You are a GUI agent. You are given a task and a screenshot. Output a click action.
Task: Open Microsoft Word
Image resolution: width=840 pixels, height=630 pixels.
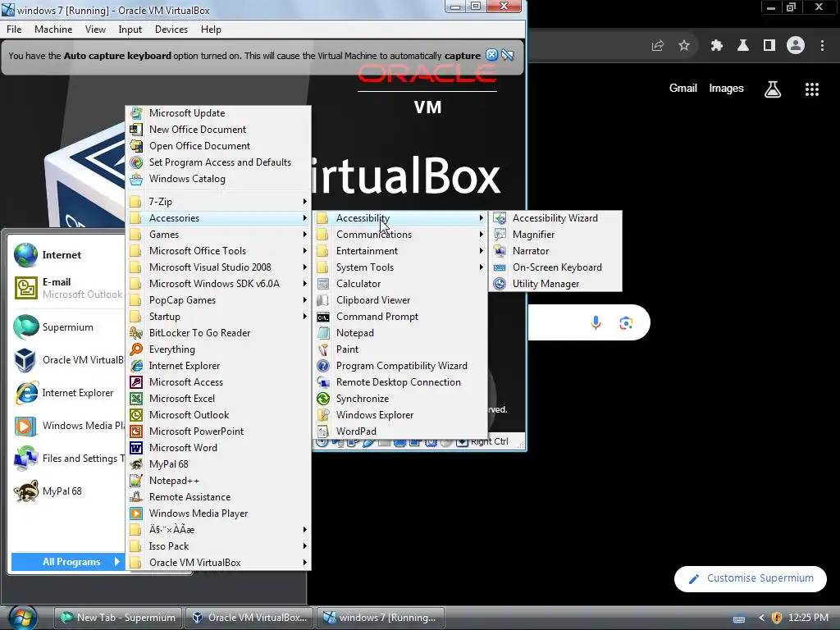tap(218, 448)
